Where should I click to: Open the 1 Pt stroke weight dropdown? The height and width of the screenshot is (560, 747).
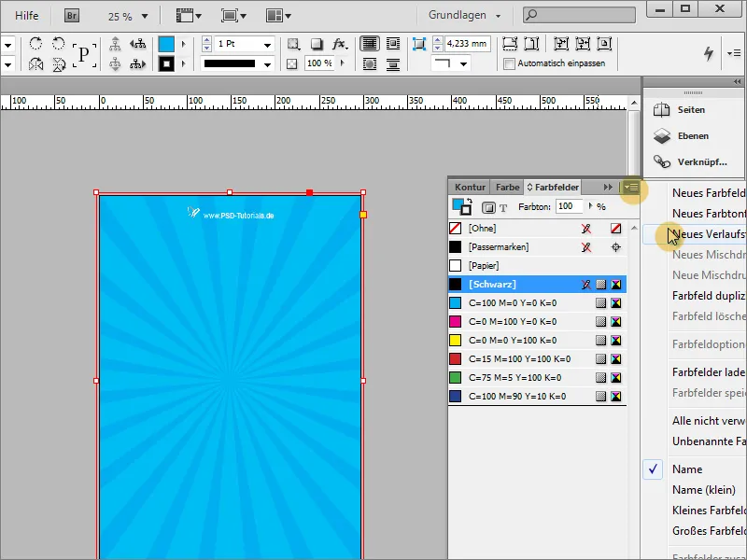[x=268, y=45]
